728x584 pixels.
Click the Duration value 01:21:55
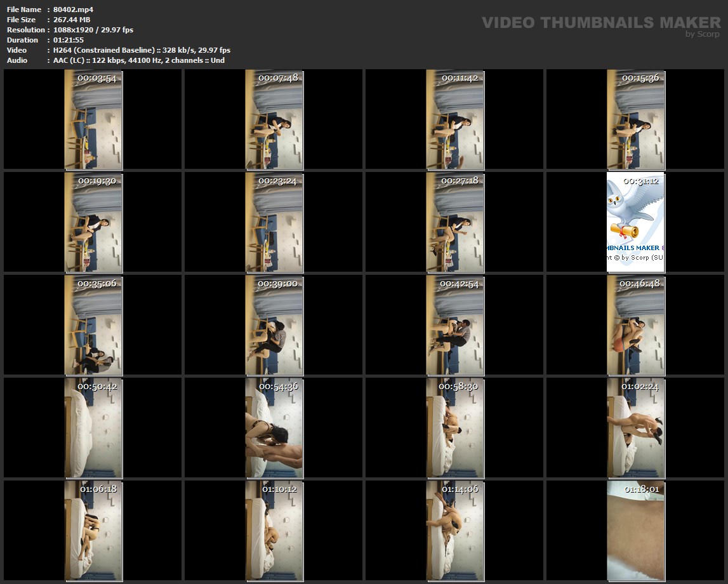(x=69, y=40)
